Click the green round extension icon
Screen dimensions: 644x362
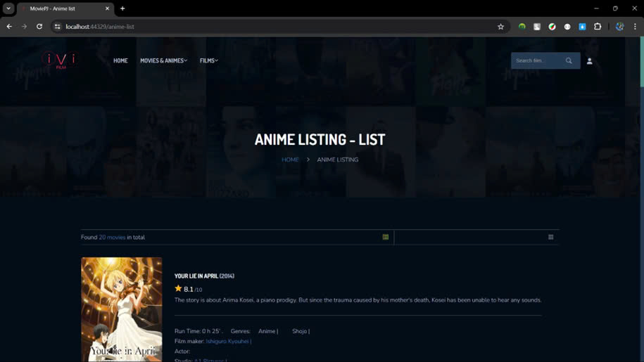coord(522,27)
